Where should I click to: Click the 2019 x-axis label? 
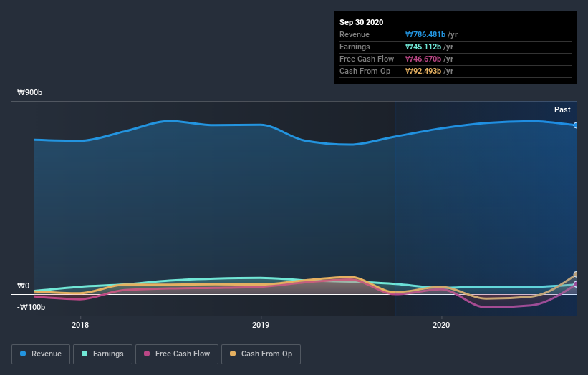[x=261, y=325]
